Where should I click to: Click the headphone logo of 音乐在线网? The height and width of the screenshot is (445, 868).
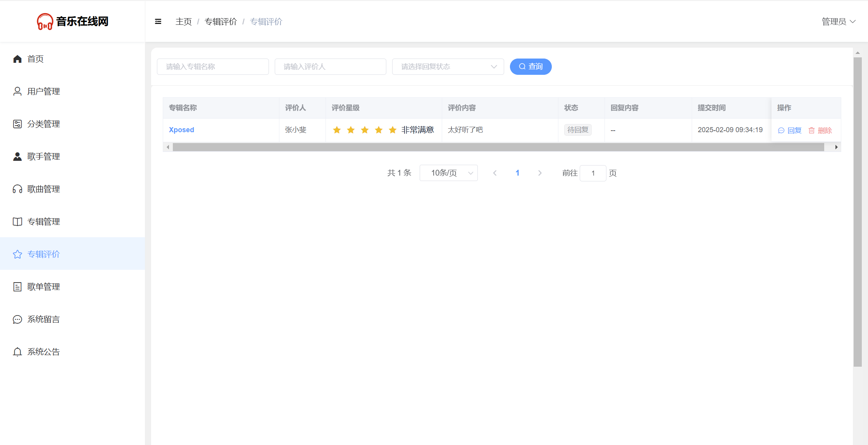(45, 22)
